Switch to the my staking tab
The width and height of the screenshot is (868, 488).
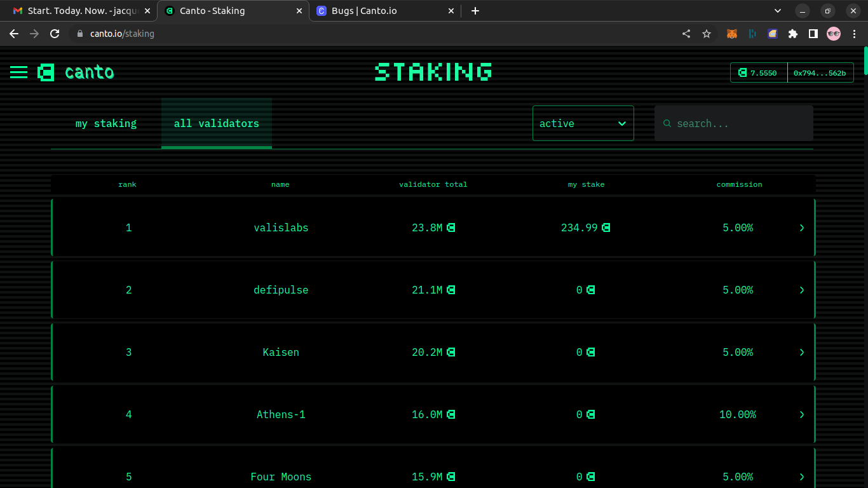pos(106,123)
